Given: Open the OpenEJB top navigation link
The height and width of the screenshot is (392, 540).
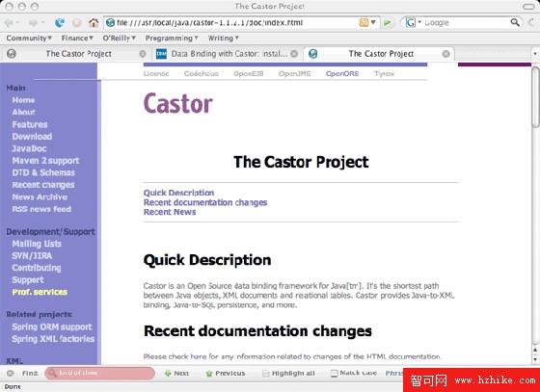Looking at the screenshot, I should pos(249,73).
